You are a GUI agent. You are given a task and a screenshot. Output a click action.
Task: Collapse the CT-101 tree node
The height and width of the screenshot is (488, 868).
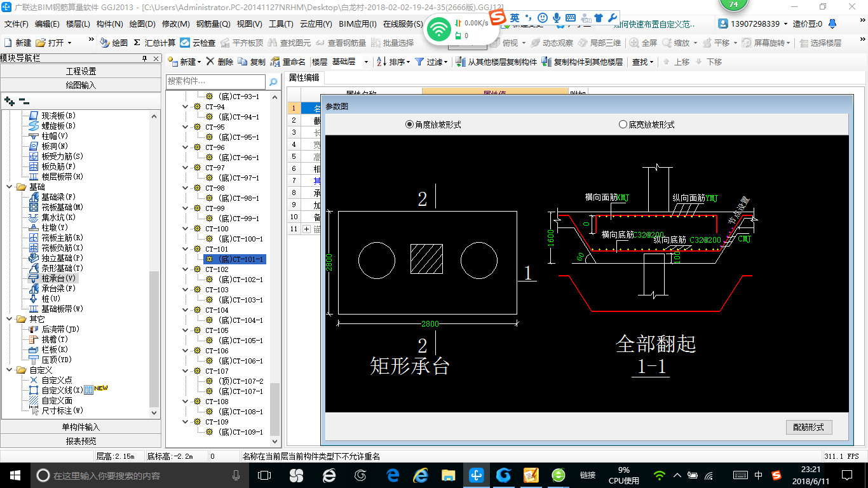[x=186, y=249]
